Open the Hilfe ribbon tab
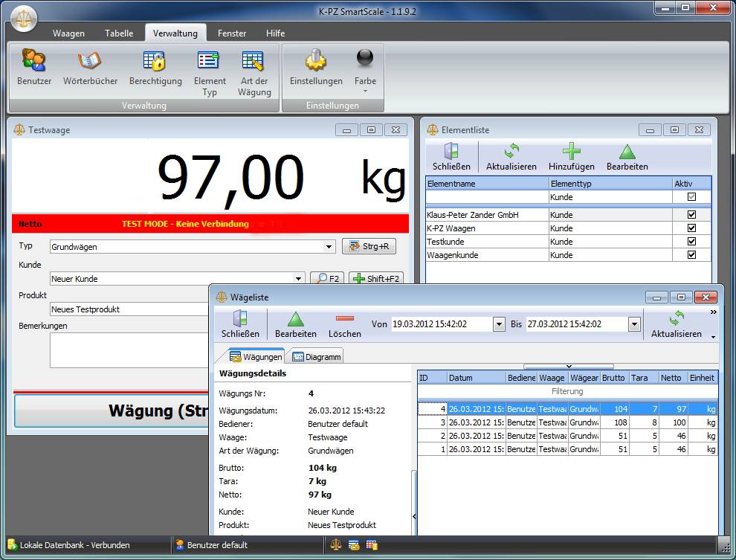736x560 pixels. pyautogui.click(x=275, y=33)
